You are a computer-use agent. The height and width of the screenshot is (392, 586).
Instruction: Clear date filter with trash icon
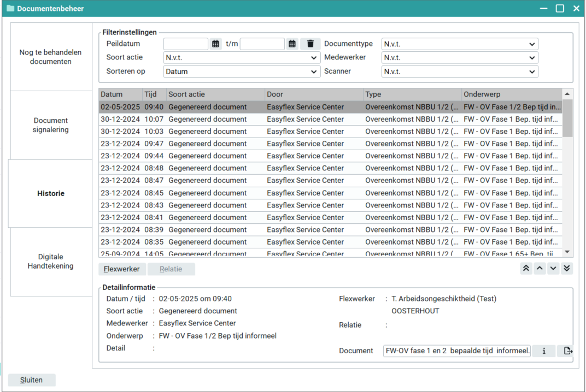pyautogui.click(x=310, y=44)
